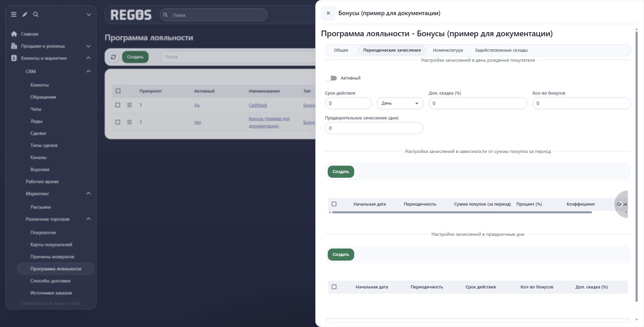Check the Бонусы пример row checkbox
The height and width of the screenshot is (327, 644).
118,122
